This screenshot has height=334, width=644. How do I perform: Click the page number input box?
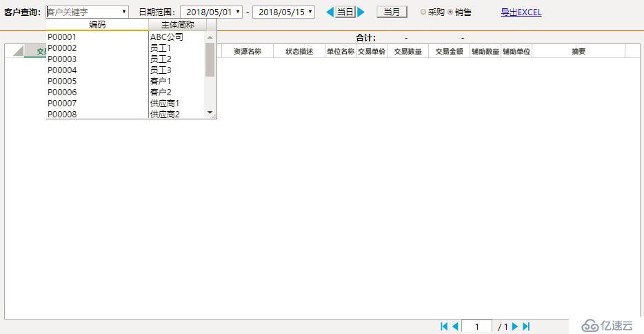click(477, 326)
